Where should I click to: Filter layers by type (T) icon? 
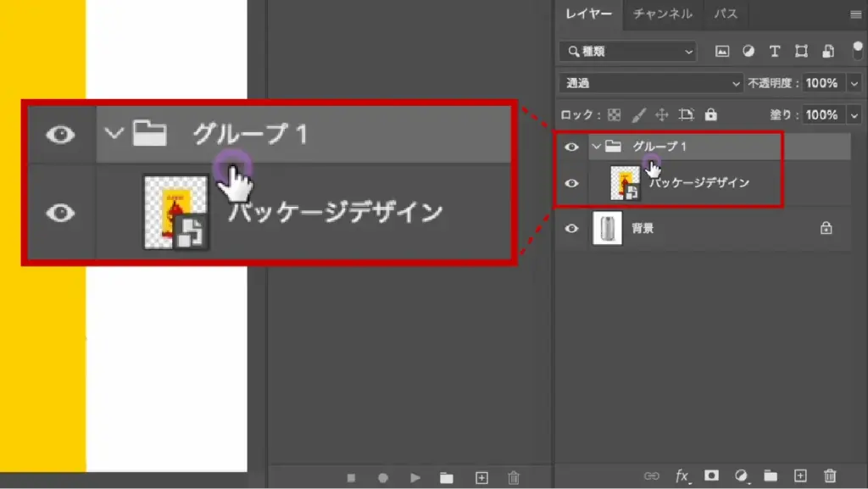click(774, 51)
